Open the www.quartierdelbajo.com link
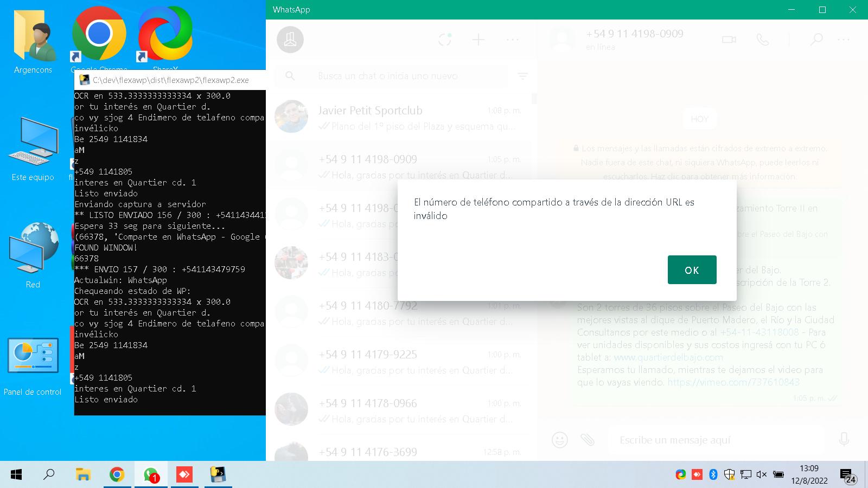Viewport: 868px width, 488px height. click(668, 357)
